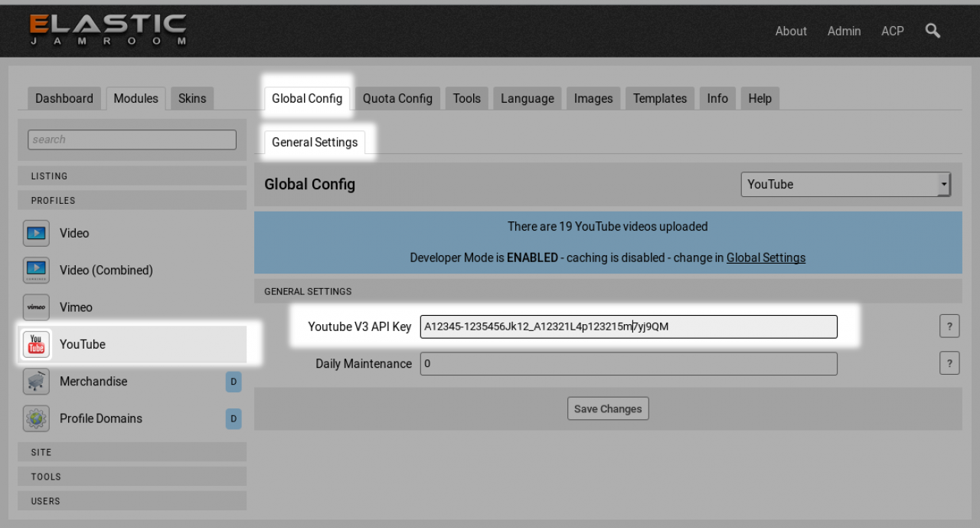The height and width of the screenshot is (528, 980).
Task: Open the Templates tab
Action: pos(660,98)
